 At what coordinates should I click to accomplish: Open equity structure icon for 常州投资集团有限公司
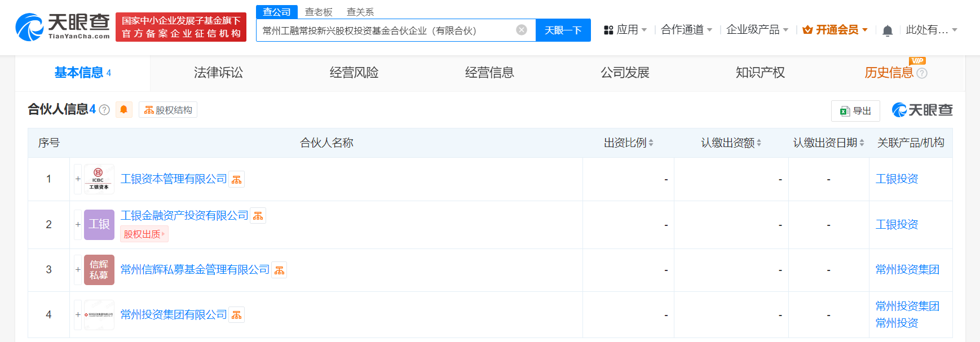click(237, 315)
